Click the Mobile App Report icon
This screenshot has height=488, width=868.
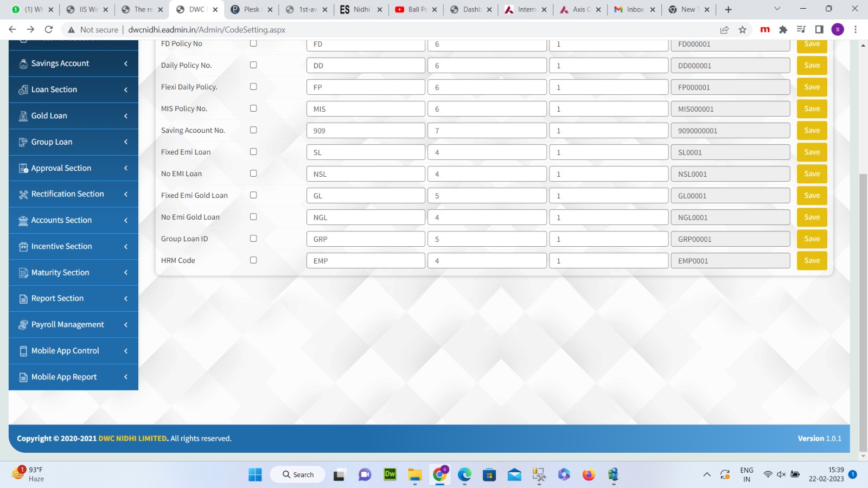23,377
